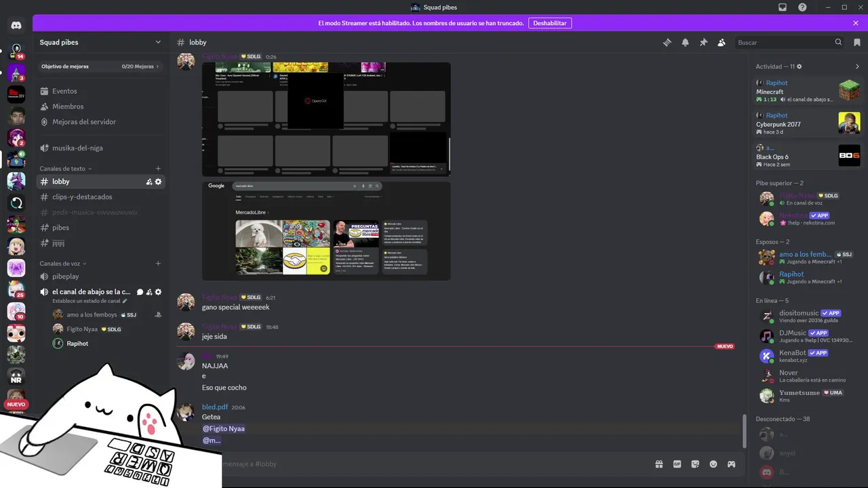Open the emoji picker icon

[x=713, y=464]
